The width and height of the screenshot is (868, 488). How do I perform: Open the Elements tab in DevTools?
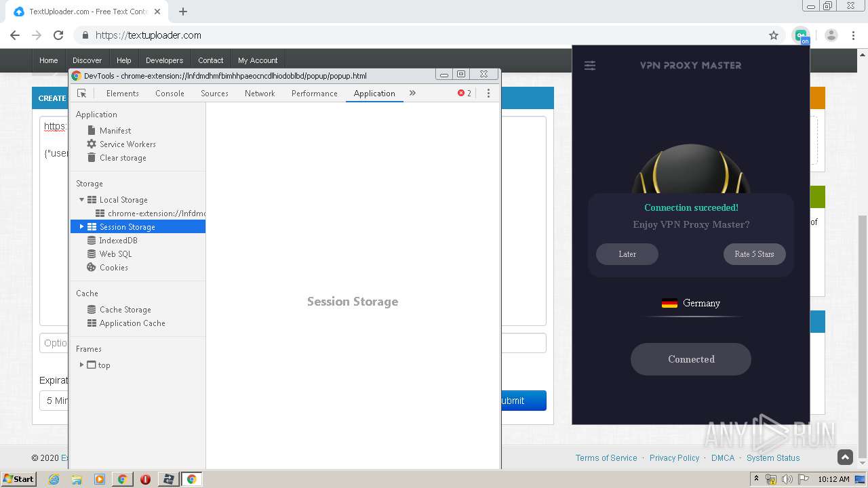pyautogui.click(x=123, y=94)
